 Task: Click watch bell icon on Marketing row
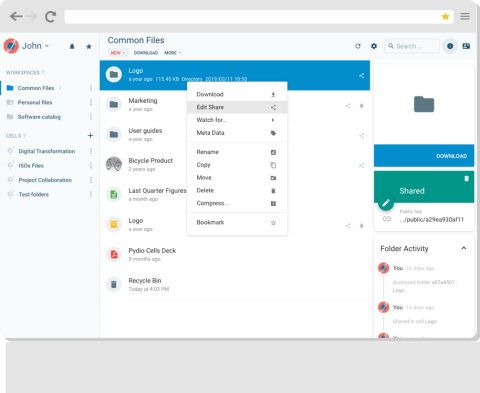[361, 106]
